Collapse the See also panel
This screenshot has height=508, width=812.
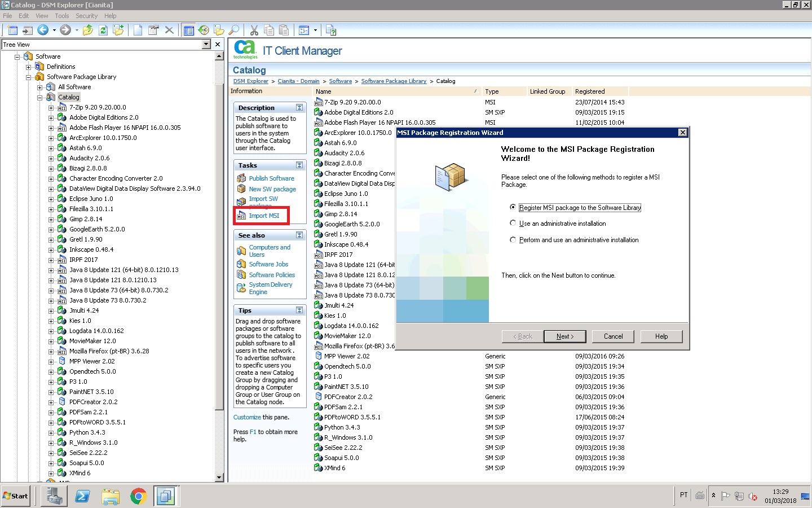pyautogui.click(x=299, y=235)
